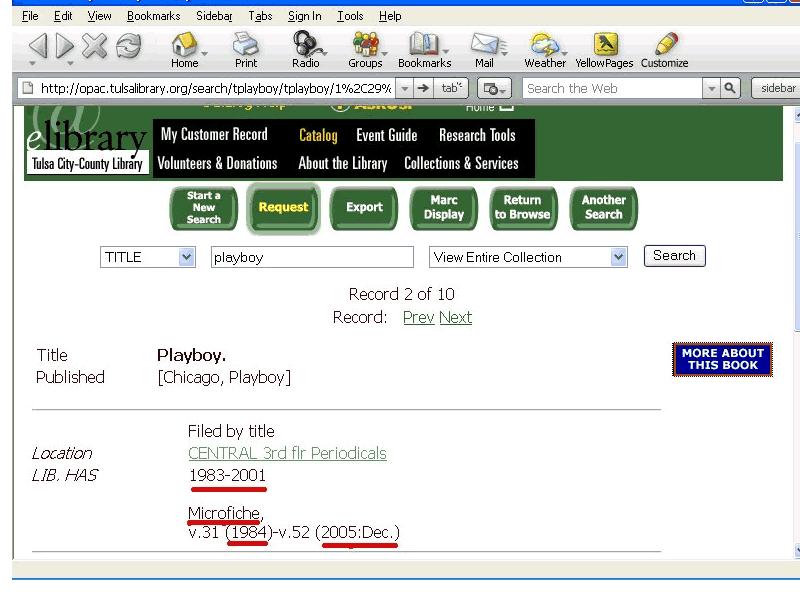Click the Return to Browse button
Viewport: 800px width, 600px height.
522,208
